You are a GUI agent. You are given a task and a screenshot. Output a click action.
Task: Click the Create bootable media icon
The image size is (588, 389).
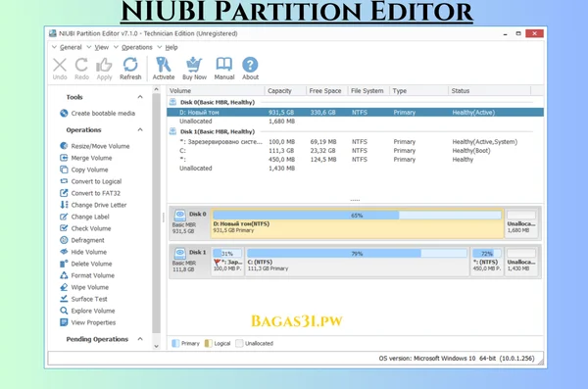click(64, 113)
